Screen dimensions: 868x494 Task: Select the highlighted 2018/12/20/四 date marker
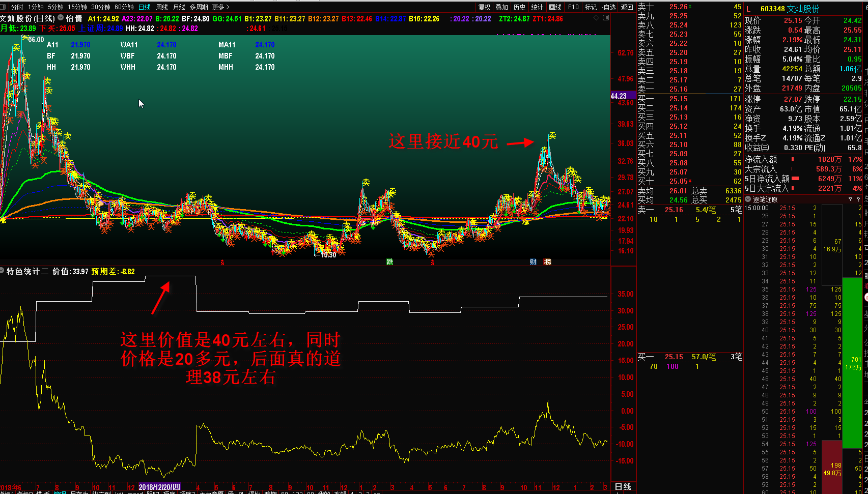[x=159, y=487]
